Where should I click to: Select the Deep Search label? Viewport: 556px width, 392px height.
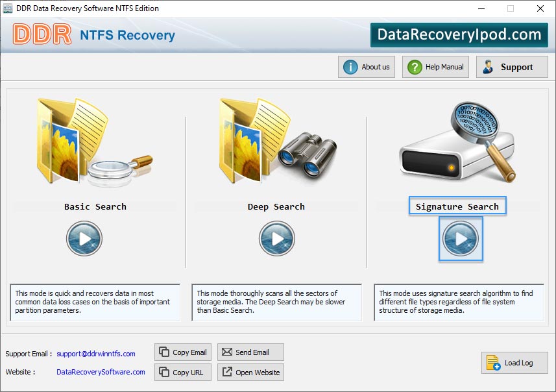[276, 207]
